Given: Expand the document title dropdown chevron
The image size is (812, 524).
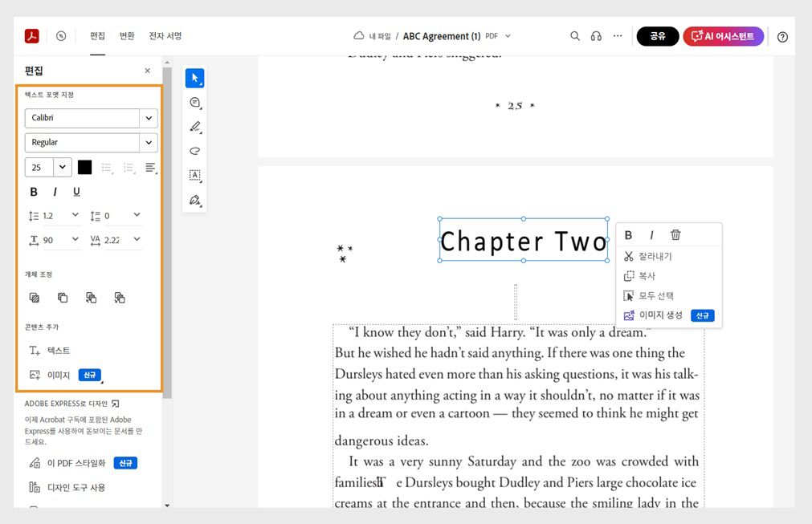Looking at the screenshot, I should [x=508, y=36].
